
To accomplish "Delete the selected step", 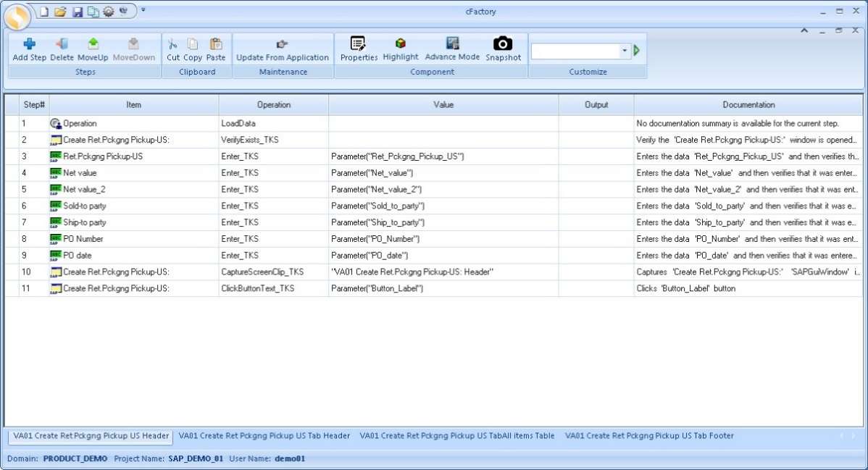I will pos(62,49).
